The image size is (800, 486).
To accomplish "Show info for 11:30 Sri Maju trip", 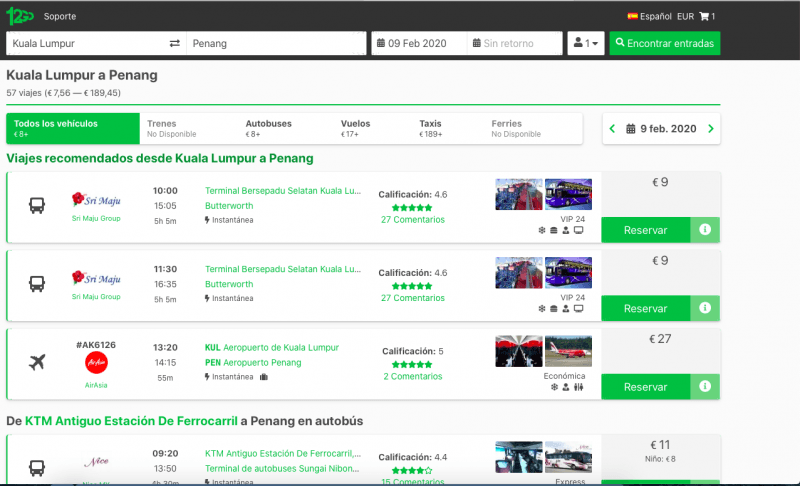I will tap(705, 308).
